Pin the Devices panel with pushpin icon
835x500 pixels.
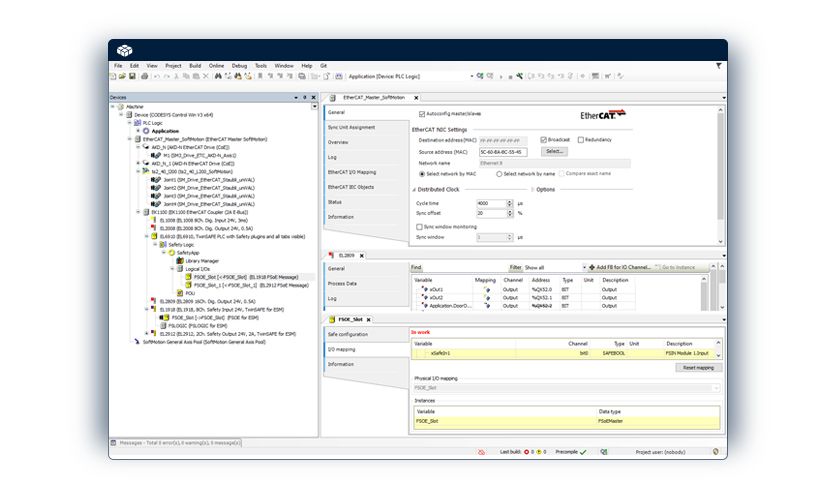(303, 97)
